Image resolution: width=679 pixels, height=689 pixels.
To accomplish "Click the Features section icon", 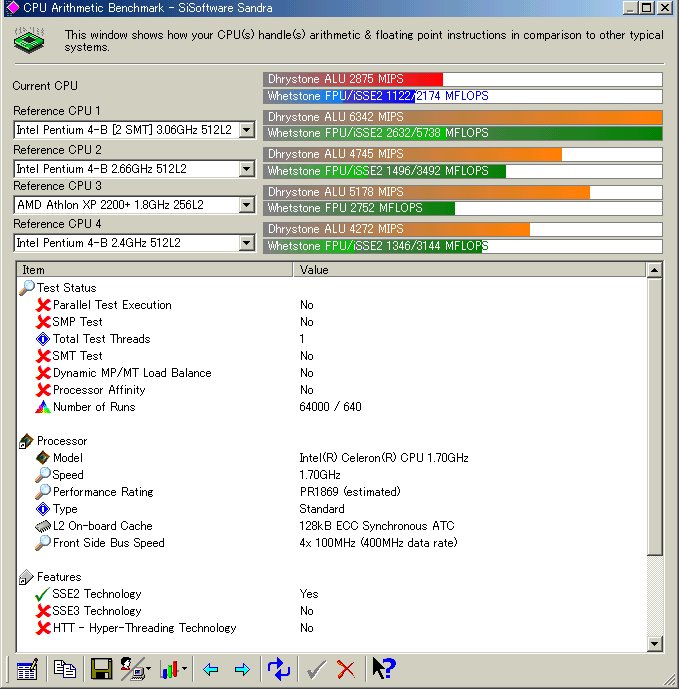I will [x=26, y=577].
